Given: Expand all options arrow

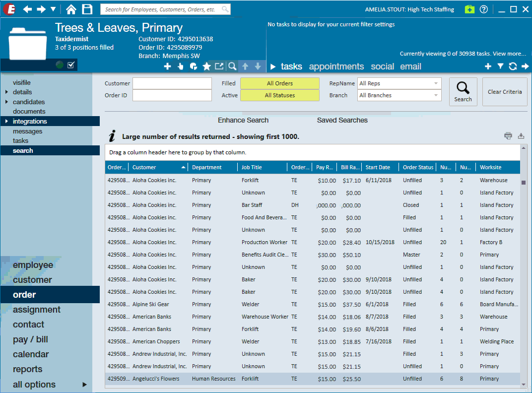Looking at the screenshot, I should [84, 385].
